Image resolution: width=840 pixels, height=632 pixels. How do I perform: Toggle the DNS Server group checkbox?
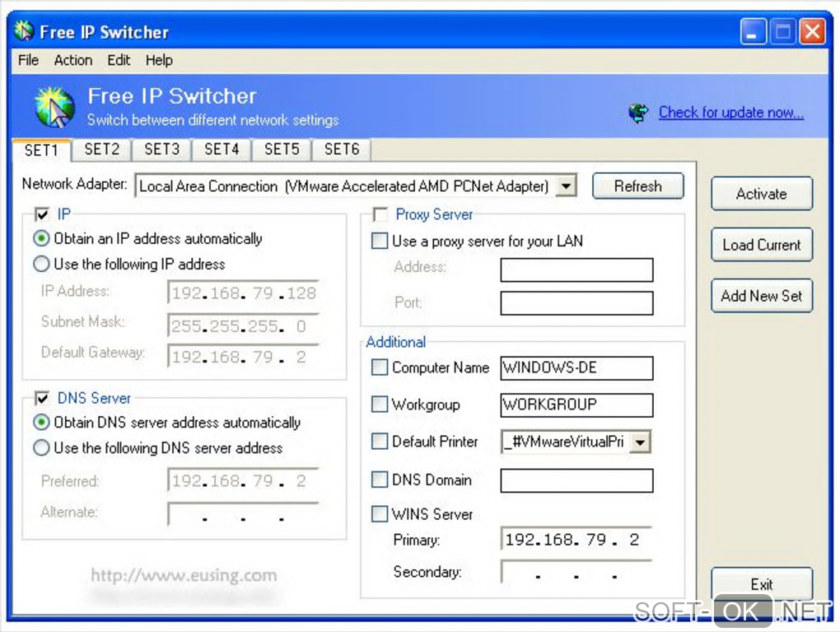[x=42, y=398]
